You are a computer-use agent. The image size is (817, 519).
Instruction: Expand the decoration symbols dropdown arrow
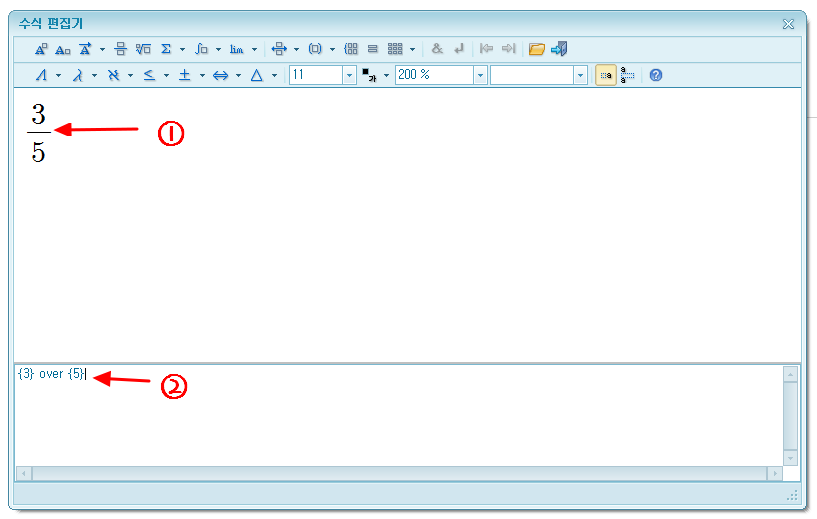pos(103,50)
